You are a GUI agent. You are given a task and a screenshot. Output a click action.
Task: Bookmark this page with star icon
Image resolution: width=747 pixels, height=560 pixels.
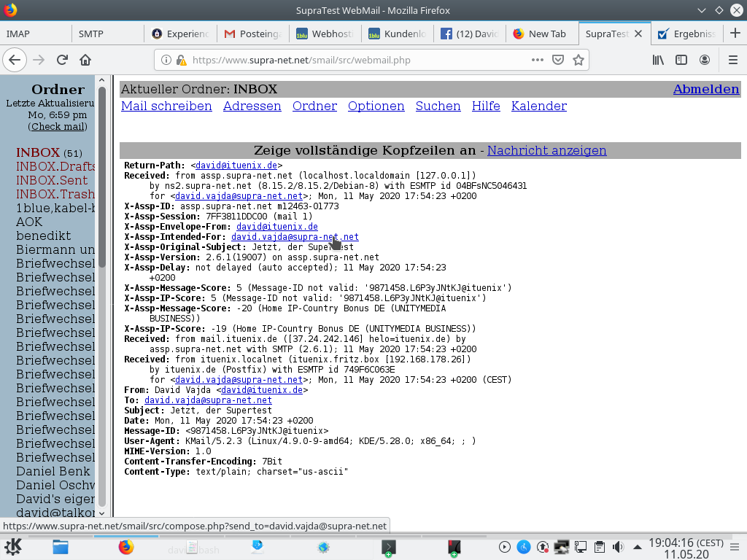pyautogui.click(x=578, y=60)
